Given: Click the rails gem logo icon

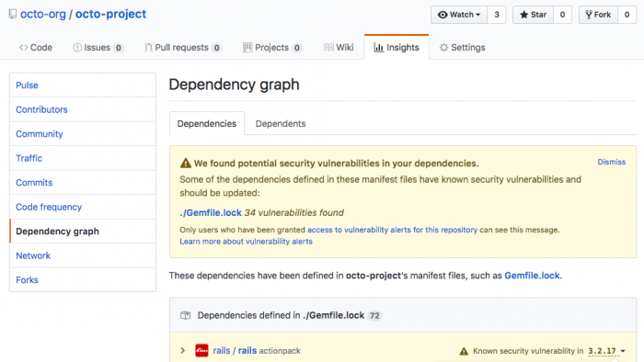Looking at the screenshot, I should click(x=201, y=351).
